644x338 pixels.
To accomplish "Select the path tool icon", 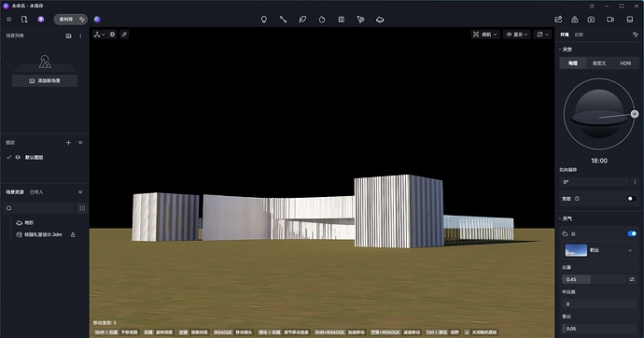I will pos(283,20).
